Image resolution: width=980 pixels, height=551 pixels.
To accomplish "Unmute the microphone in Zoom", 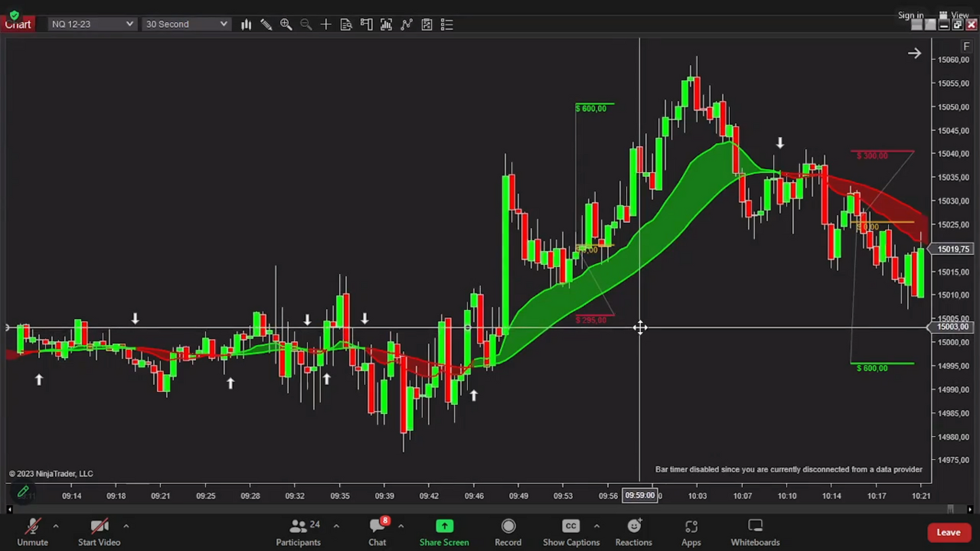I will (x=33, y=532).
